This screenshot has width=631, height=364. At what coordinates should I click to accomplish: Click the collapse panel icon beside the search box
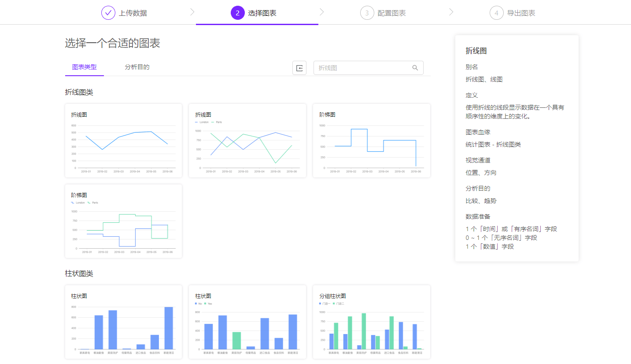[299, 68]
